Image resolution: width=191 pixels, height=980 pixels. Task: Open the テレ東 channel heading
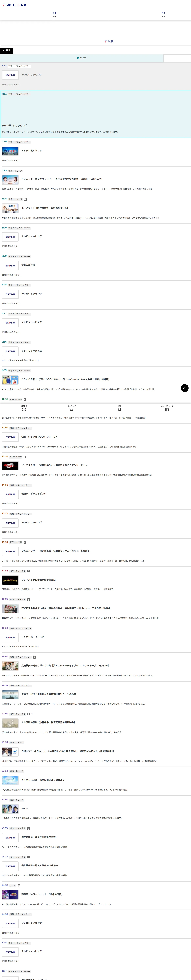[x=109, y=41]
